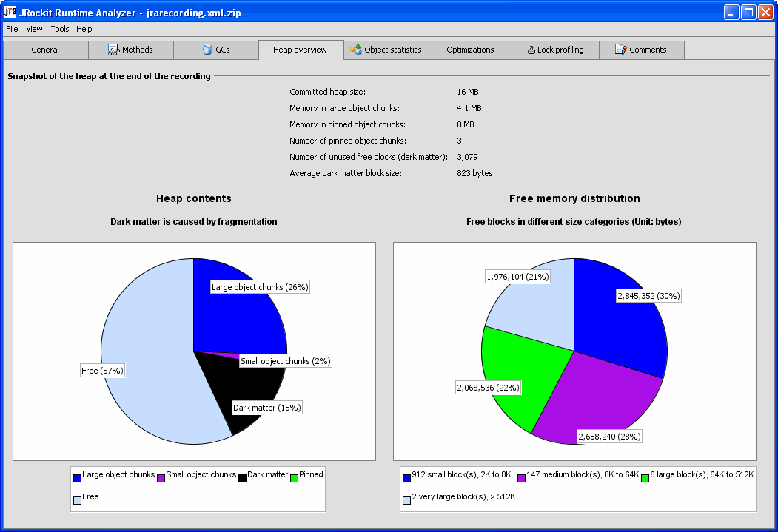Click the Average dark matter block size label
Screen dimensions: 778x532
click(346, 173)
